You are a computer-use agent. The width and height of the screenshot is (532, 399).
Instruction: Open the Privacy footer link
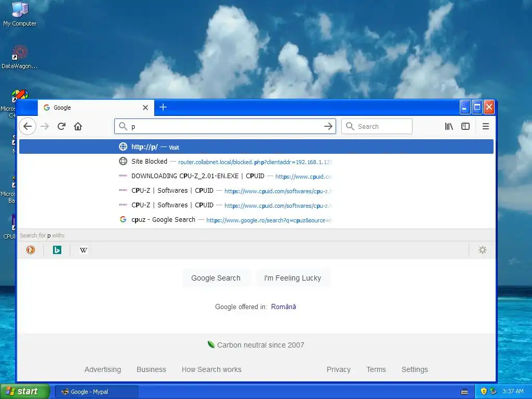click(339, 369)
